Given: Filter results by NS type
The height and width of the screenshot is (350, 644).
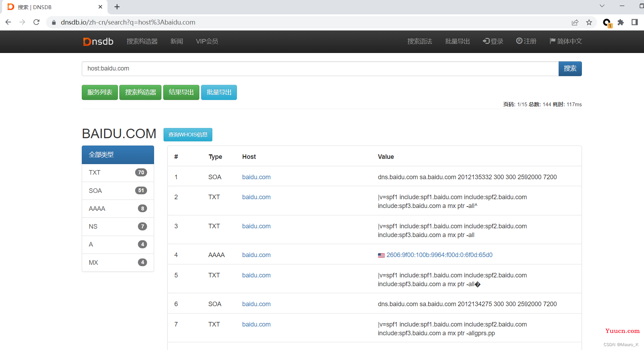Looking at the screenshot, I should point(118,227).
